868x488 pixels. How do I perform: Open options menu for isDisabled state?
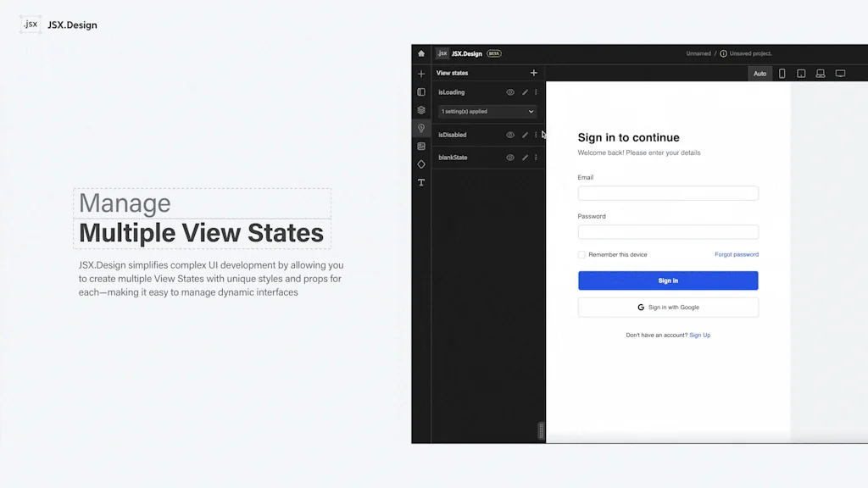tap(536, 135)
